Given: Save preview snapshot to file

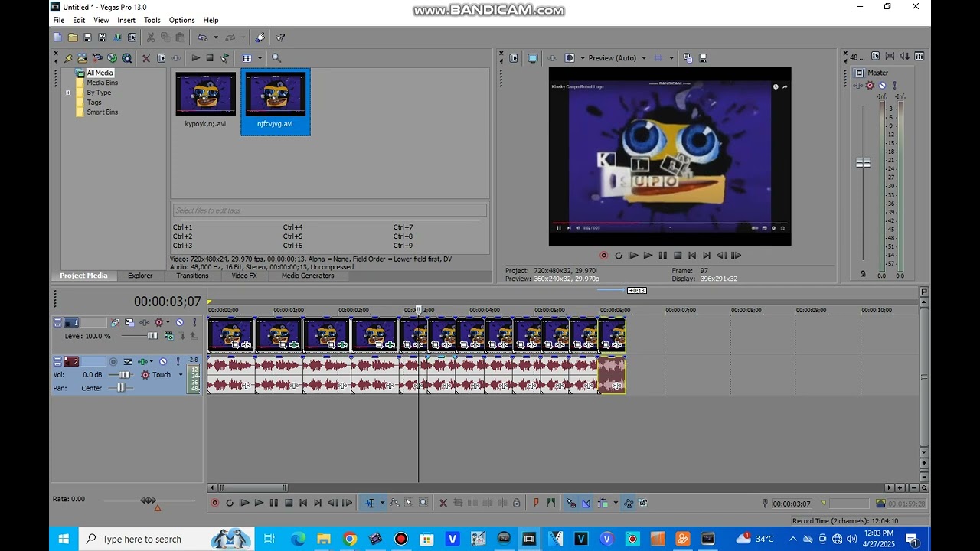Looking at the screenshot, I should (704, 57).
